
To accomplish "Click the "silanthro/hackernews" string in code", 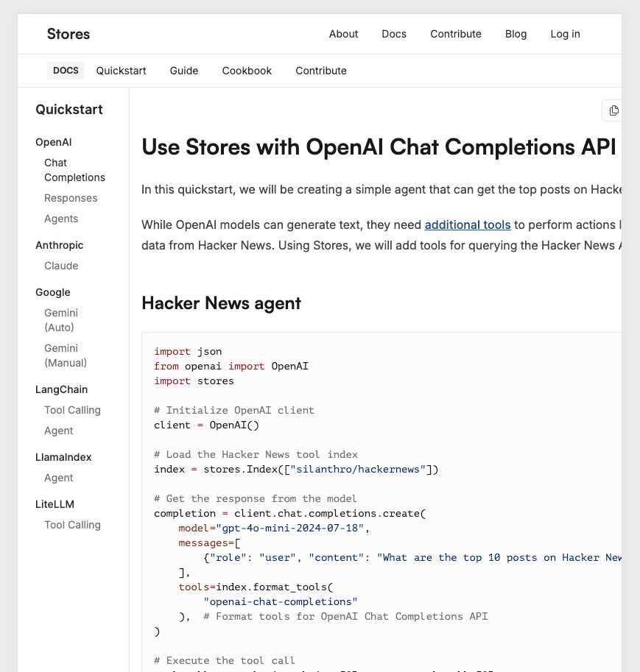I will [x=358, y=470].
